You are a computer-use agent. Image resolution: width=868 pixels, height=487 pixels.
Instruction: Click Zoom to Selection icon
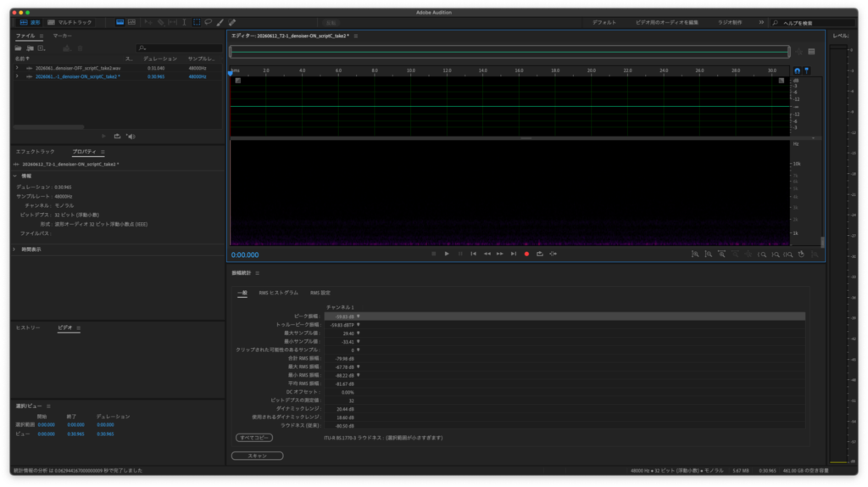[787, 255]
